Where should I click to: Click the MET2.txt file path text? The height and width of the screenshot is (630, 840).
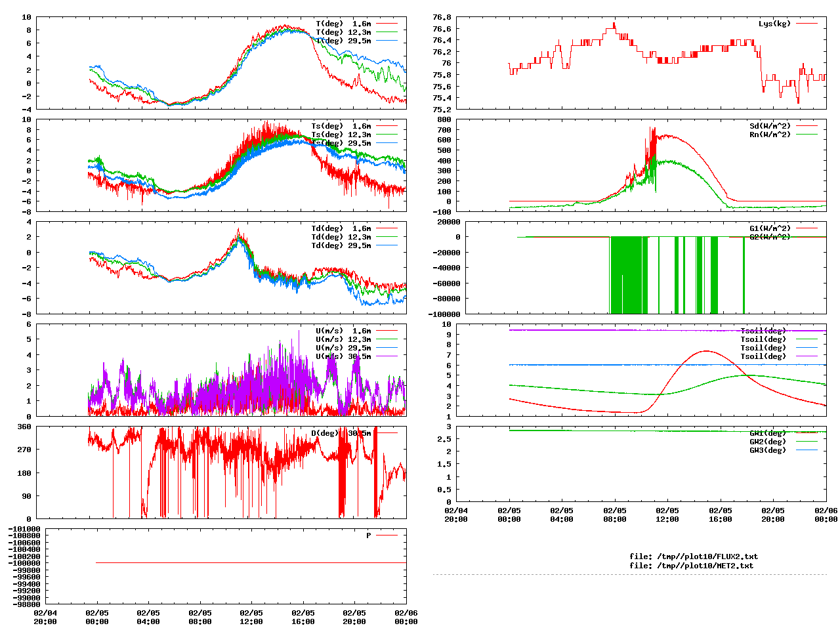pos(691,565)
